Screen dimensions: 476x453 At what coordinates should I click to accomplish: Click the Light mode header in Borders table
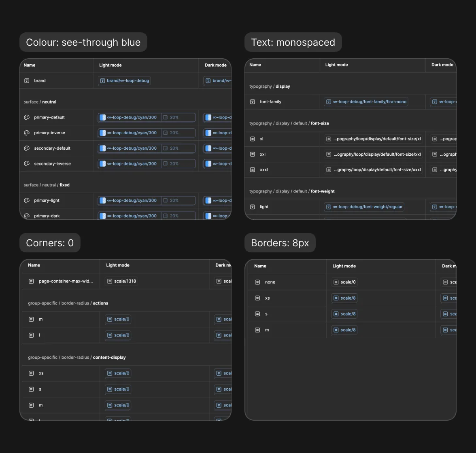[344, 266]
